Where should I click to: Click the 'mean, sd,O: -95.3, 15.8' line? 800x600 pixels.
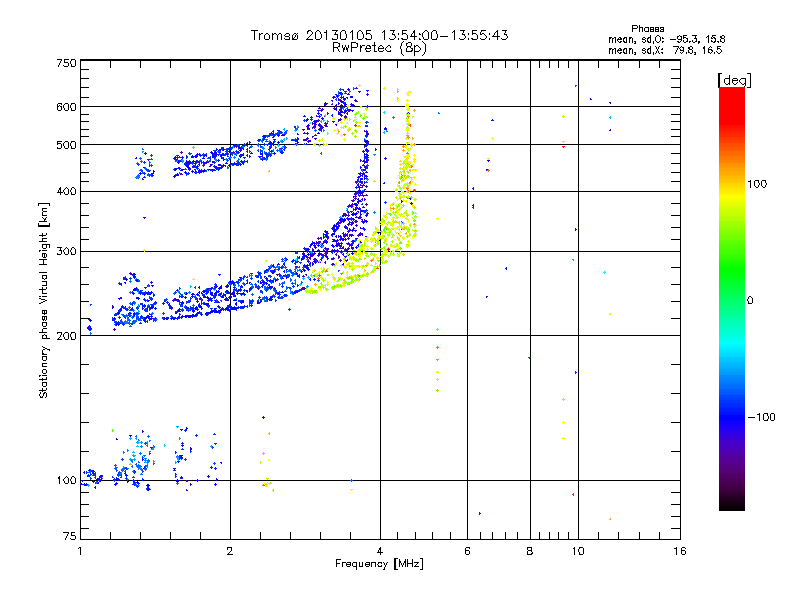pyautogui.click(x=667, y=39)
